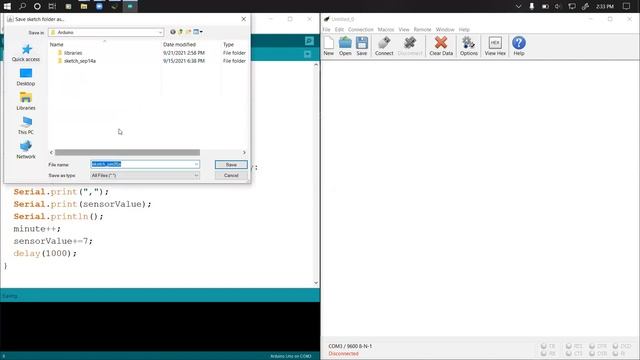Screen dimensions: 640x360
Task: Select the sketch_sep14a folder
Action: pyautogui.click(x=80, y=61)
